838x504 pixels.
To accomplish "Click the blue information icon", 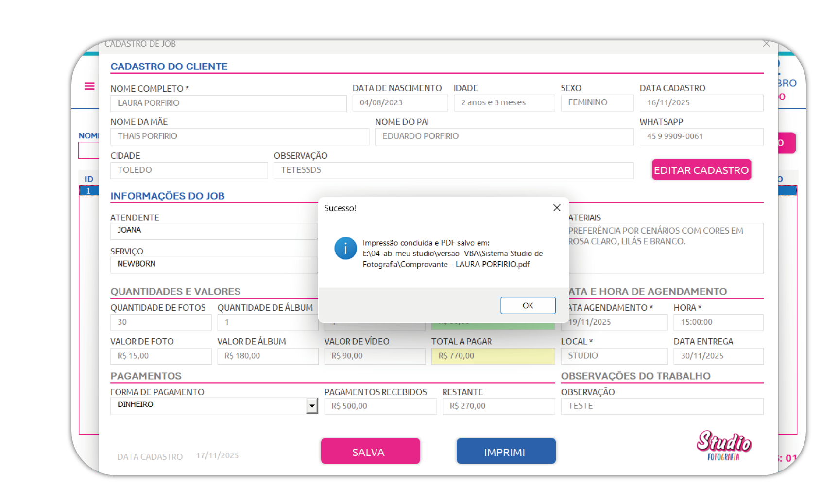I will click(345, 249).
